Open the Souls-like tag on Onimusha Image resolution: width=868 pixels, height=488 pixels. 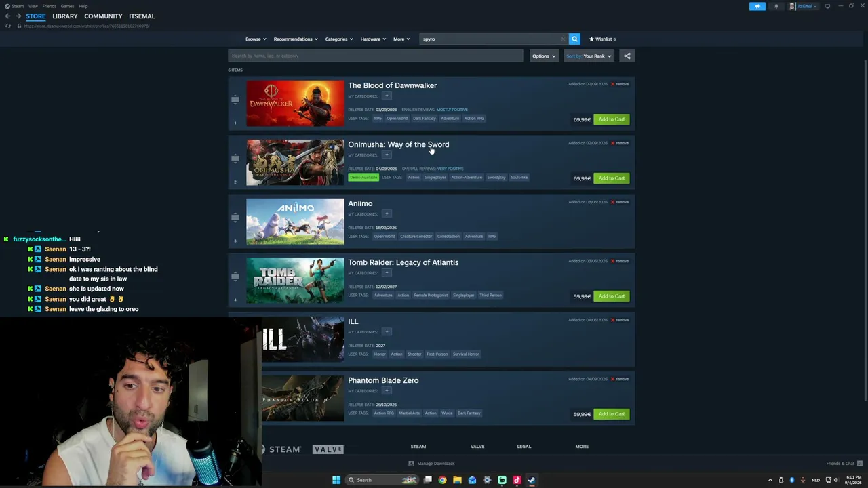tap(519, 178)
